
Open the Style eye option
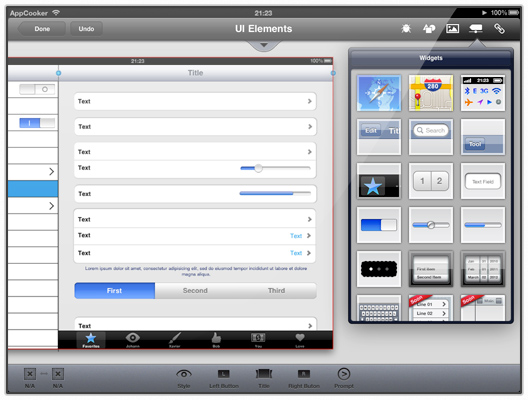[x=184, y=378]
